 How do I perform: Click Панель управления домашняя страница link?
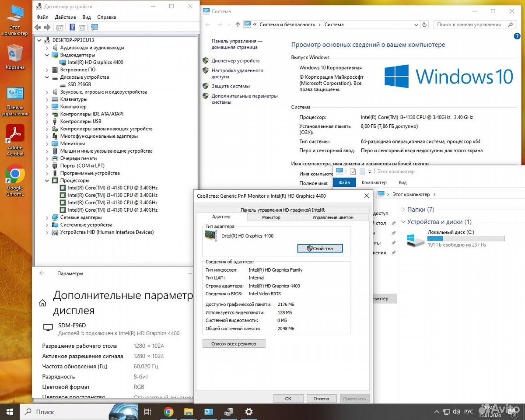coord(237,44)
